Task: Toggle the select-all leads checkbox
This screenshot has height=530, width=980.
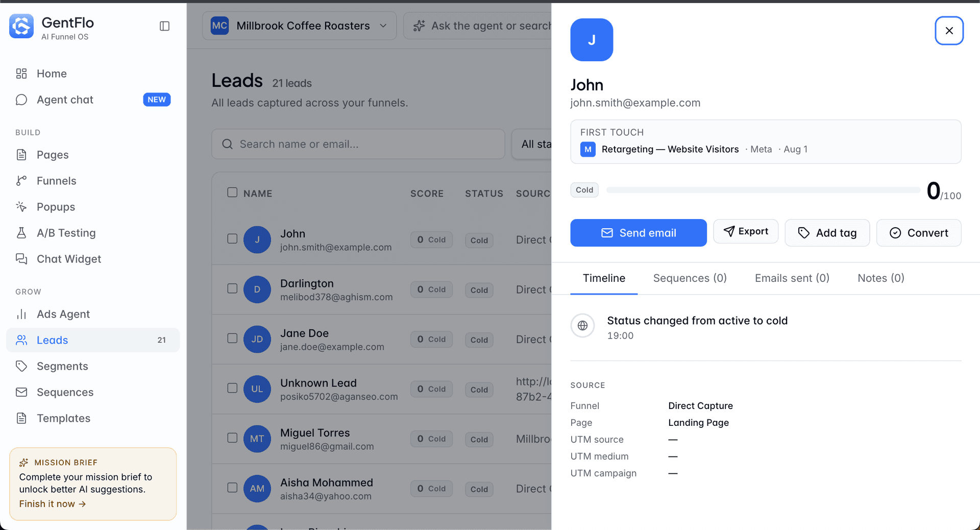Action: [232, 192]
